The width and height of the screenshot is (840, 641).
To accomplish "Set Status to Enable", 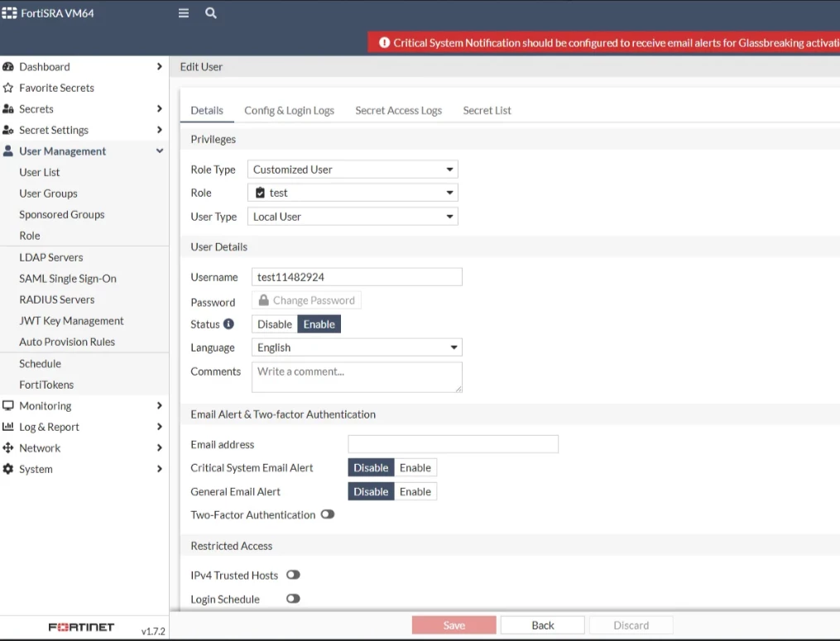I will (319, 324).
